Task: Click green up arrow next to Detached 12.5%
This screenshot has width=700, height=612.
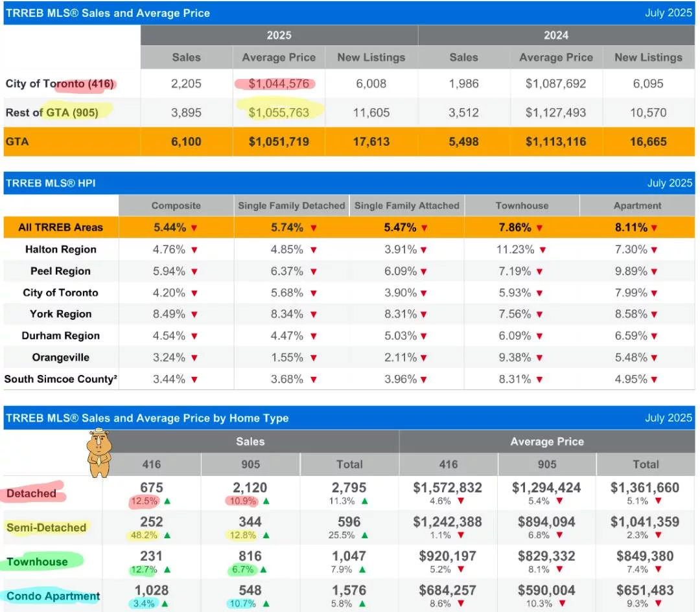Action: (167, 501)
